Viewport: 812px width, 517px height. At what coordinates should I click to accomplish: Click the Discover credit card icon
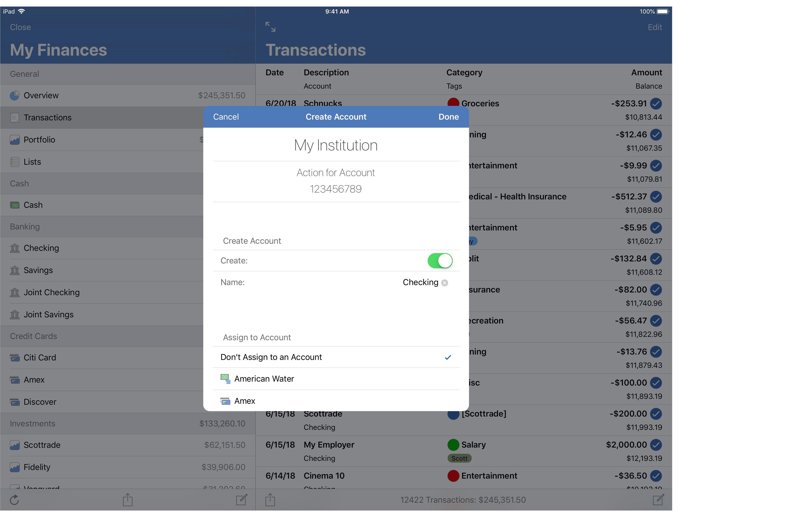(15, 402)
